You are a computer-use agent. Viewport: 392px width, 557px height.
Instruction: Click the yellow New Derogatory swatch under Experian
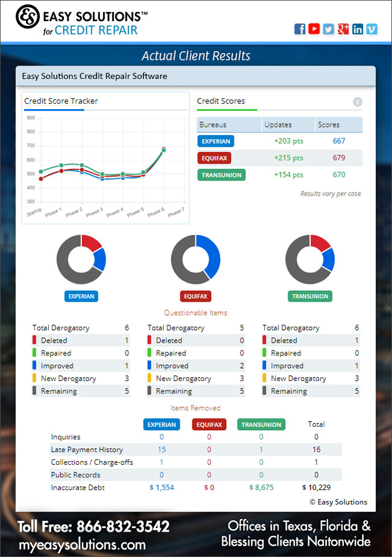[34, 378]
